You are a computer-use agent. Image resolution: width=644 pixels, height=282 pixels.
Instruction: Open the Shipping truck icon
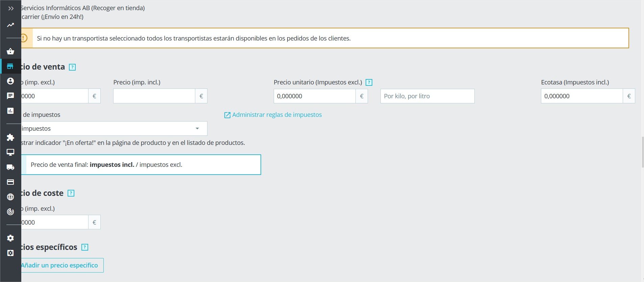click(10, 167)
